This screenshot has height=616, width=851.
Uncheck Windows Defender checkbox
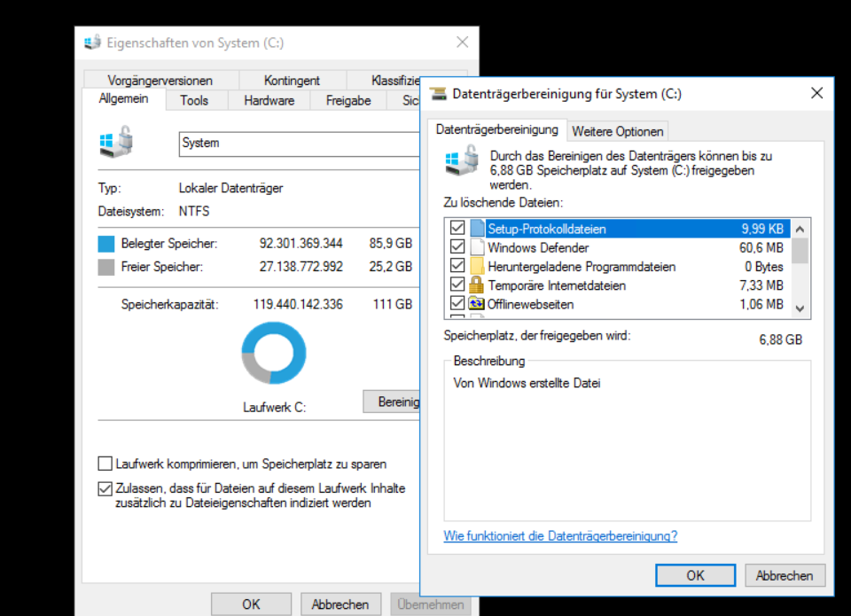[457, 247]
